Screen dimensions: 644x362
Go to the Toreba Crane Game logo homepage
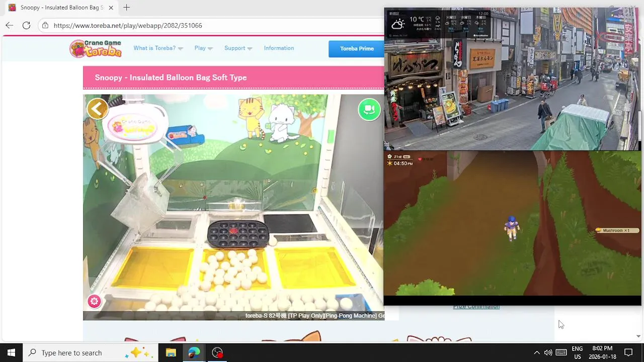click(x=96, y=48)
